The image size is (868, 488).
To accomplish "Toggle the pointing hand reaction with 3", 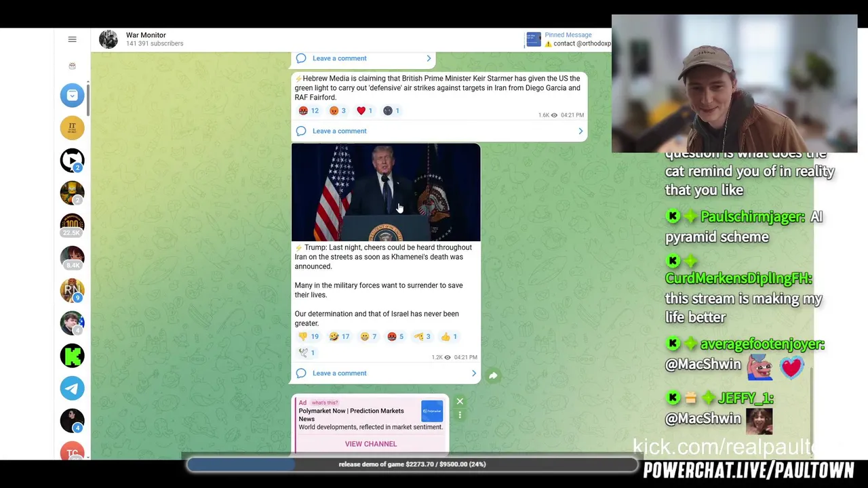I will pyautogui.click(x=422, y=336).
